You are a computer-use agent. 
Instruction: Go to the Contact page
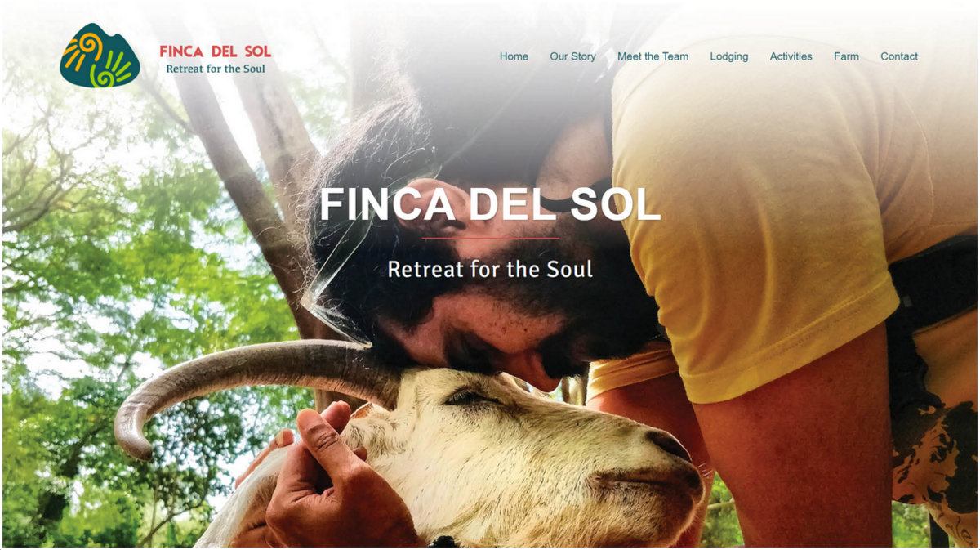click(x=899, y=56)
